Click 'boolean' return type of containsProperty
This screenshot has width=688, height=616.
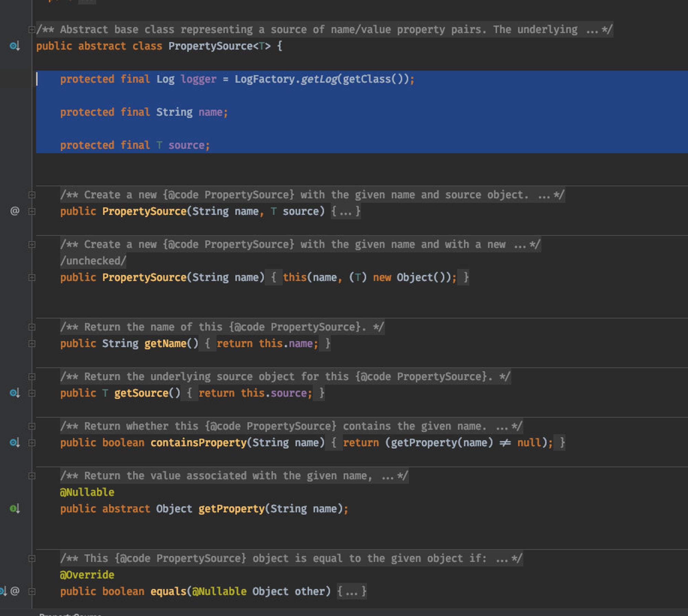click(123, 442)
